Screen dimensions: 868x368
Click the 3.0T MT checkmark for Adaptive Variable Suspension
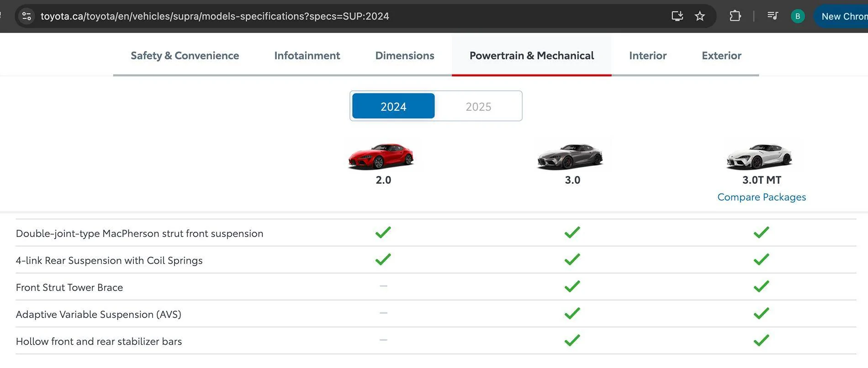762,313
